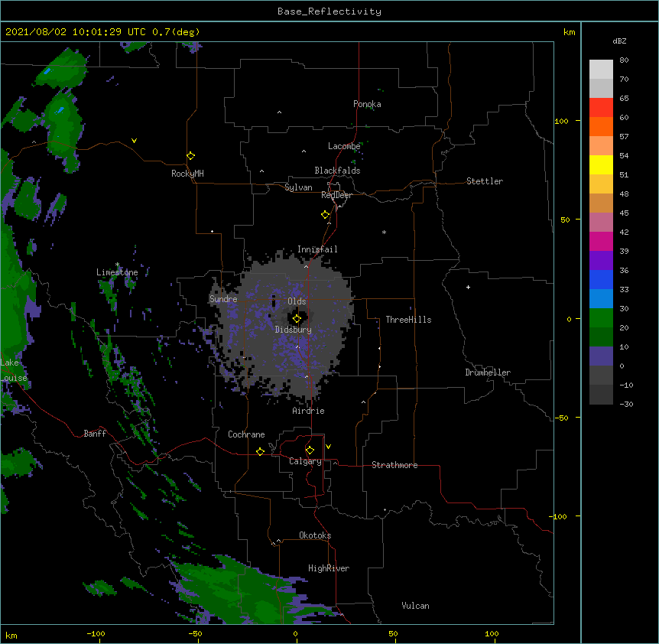The image size is (659, 644).
Task: Click the HighRiver label
Action: (329, 568)
